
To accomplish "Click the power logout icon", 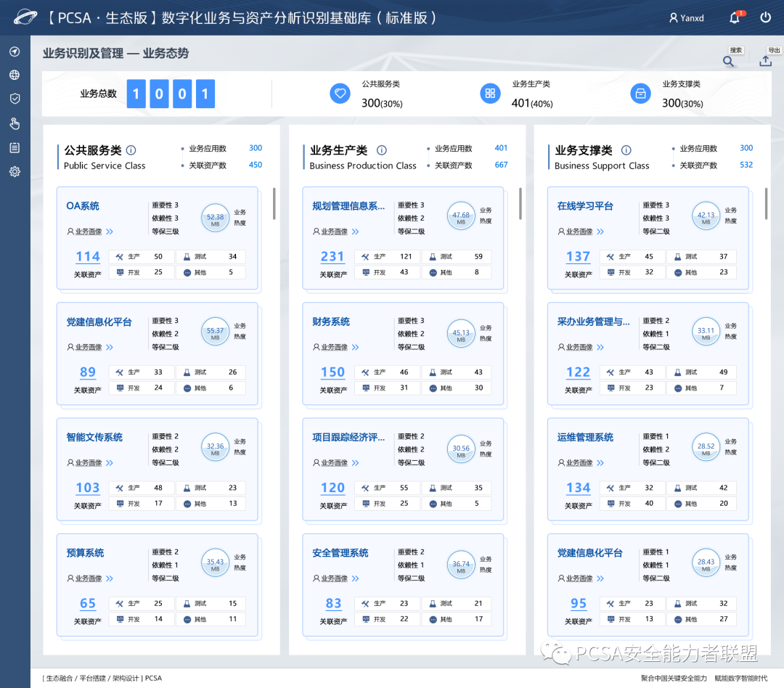I will pyautogui.click(x=765, y=18).
